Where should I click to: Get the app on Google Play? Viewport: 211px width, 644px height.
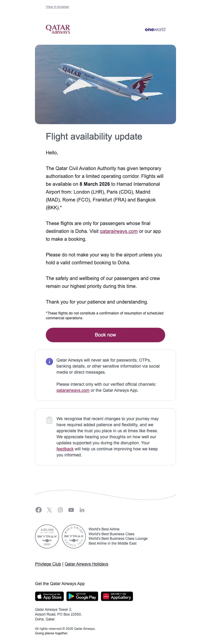[82, 596]
